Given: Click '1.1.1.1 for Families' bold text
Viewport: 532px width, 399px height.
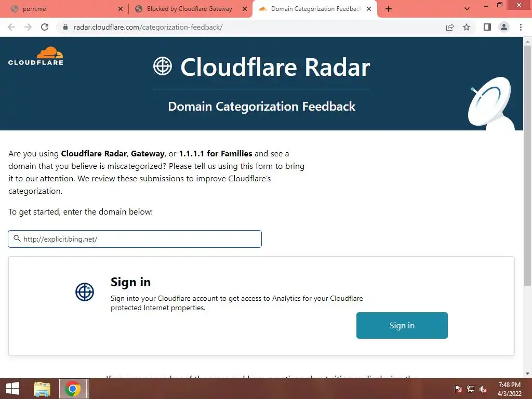Looking at the screenshot, I should (x=216, y=154).
